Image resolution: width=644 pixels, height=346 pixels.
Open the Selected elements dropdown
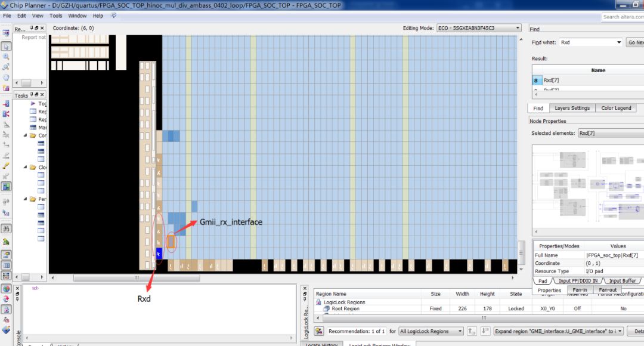pyautogui.click(x=611, y=133)
